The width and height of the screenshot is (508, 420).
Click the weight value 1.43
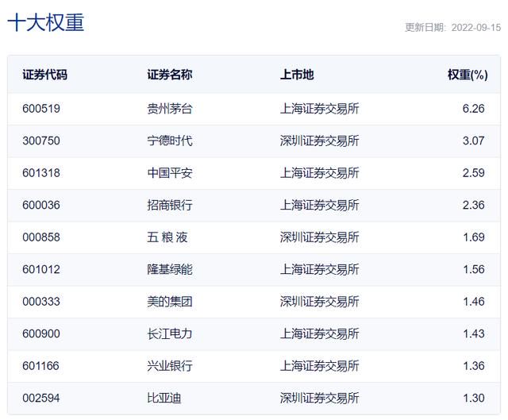pyautogui.click(x=473, y=333)
